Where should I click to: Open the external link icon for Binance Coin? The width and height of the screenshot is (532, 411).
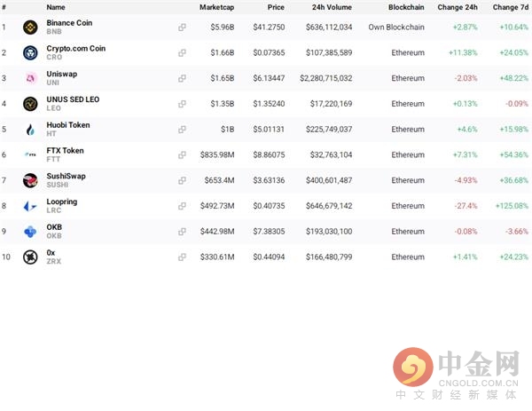pos(182,28)
